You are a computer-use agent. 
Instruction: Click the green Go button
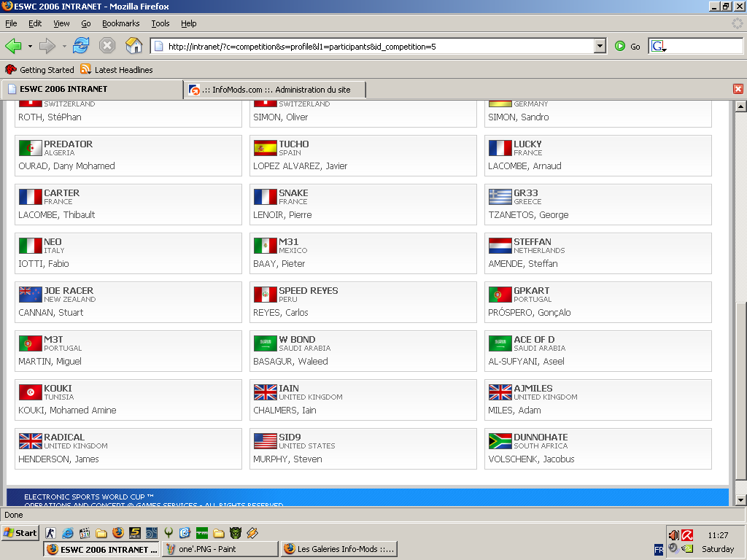tap(627, 46)
